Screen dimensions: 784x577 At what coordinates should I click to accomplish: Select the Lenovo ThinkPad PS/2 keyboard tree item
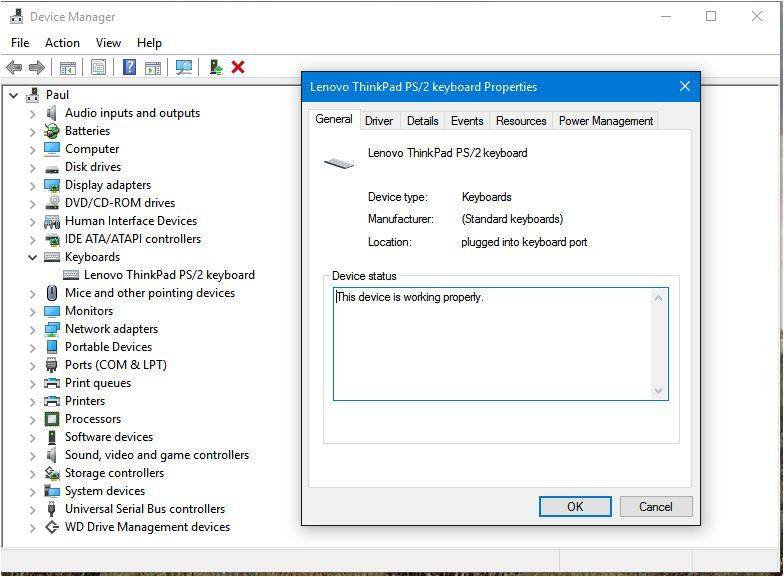click(169, 275)
